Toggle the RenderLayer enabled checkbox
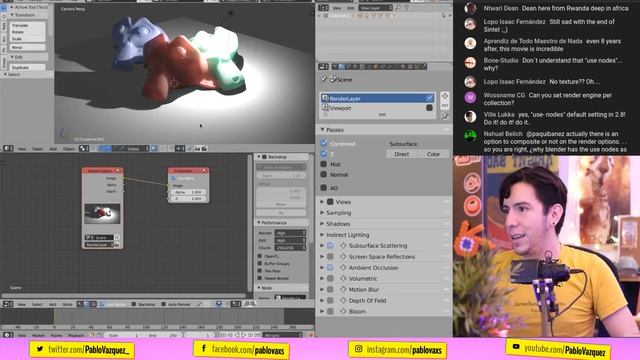The height and width of the screenshot is (360, 640). (x=429, y=98)
